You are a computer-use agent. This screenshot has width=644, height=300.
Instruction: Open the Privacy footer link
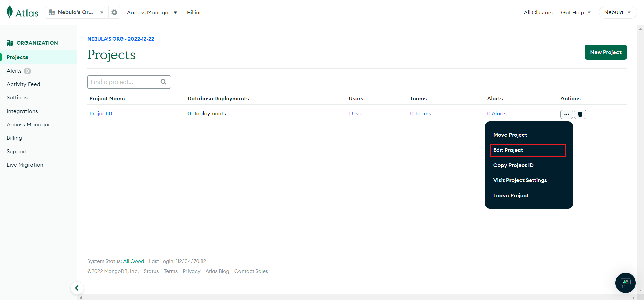(x=192, y=271)
